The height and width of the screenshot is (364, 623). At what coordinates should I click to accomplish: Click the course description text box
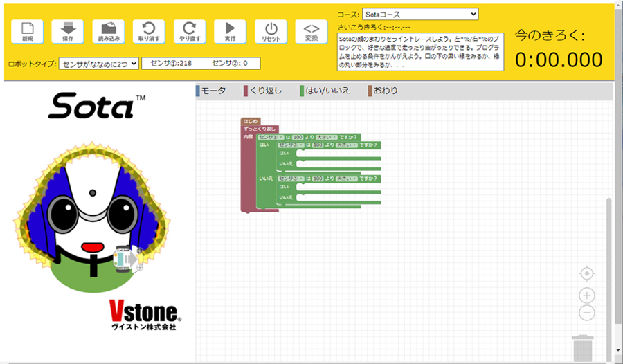(420, 52)
